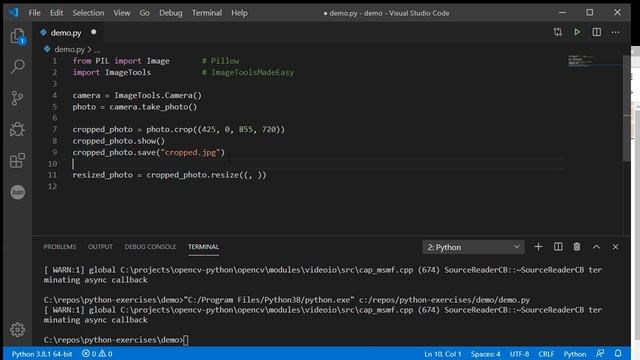The image size is (640, 360).
Task: Click the Open Changes compare icon
Action: pyautogui.click(x=558, y=32)
